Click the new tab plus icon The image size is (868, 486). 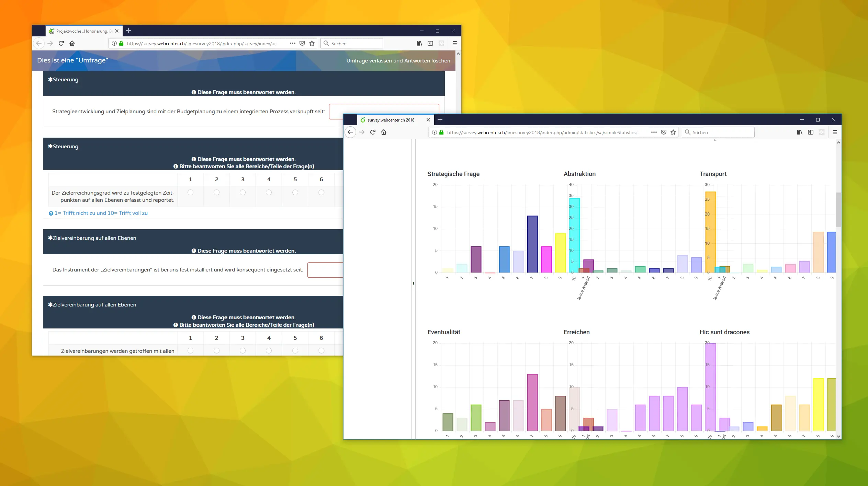click(x=128, y=30)
